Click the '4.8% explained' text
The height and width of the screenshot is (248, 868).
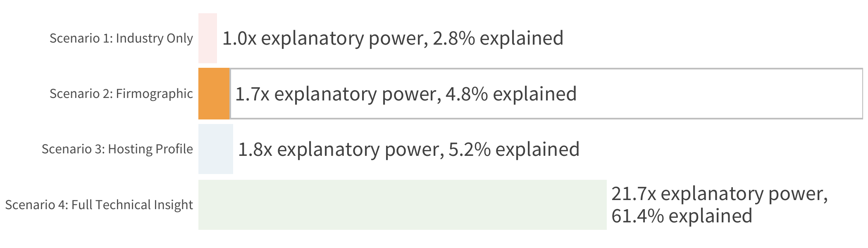click(x=511, y=94)
